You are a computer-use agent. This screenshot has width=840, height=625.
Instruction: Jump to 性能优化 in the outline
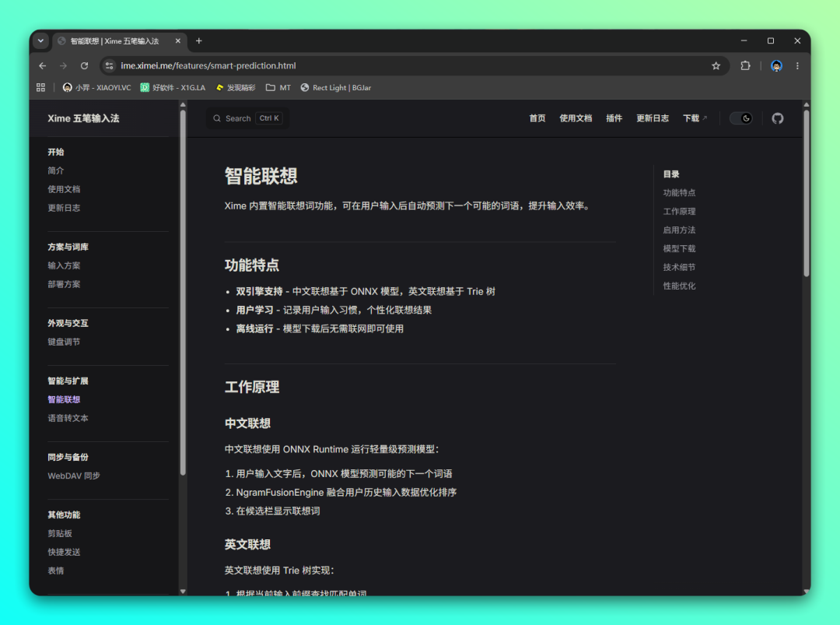click(679, 286)
